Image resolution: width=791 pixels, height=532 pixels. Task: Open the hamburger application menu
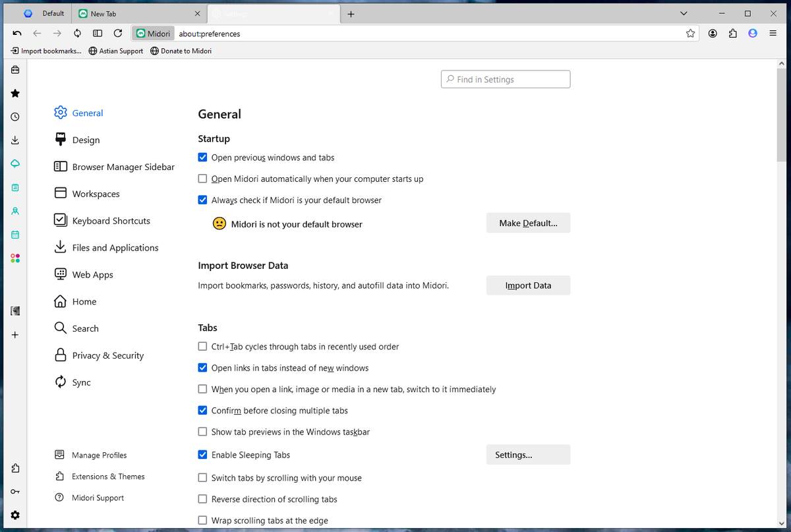773,33
